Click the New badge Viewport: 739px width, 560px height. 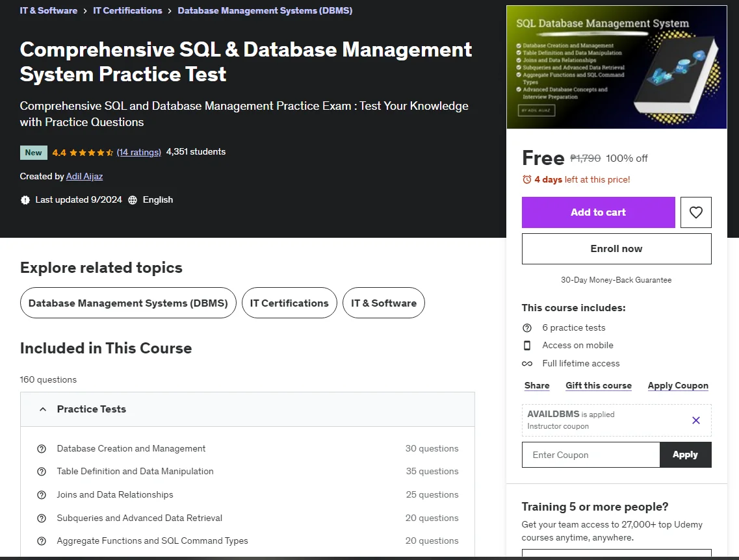[33, 153]
